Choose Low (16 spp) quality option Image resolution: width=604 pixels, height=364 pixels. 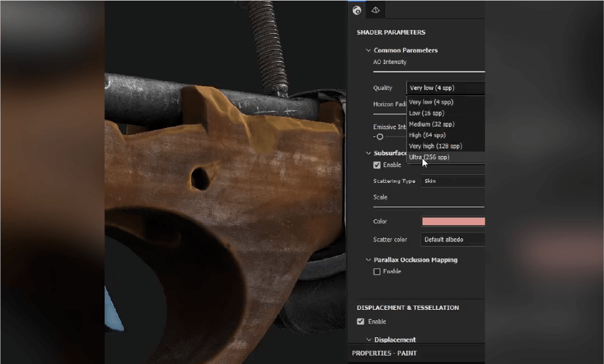coord(426,113)
